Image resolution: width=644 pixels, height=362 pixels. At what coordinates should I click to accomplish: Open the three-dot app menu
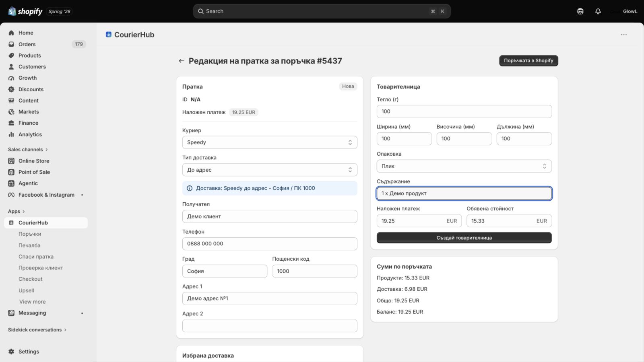623,35
